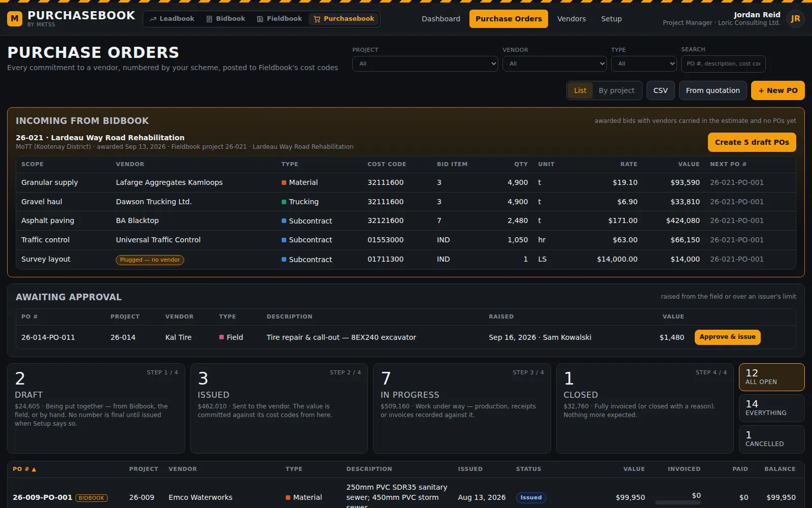Select the In Progress step 3 card
This screenshot has height=508, width=812.
tap(462, 408)
